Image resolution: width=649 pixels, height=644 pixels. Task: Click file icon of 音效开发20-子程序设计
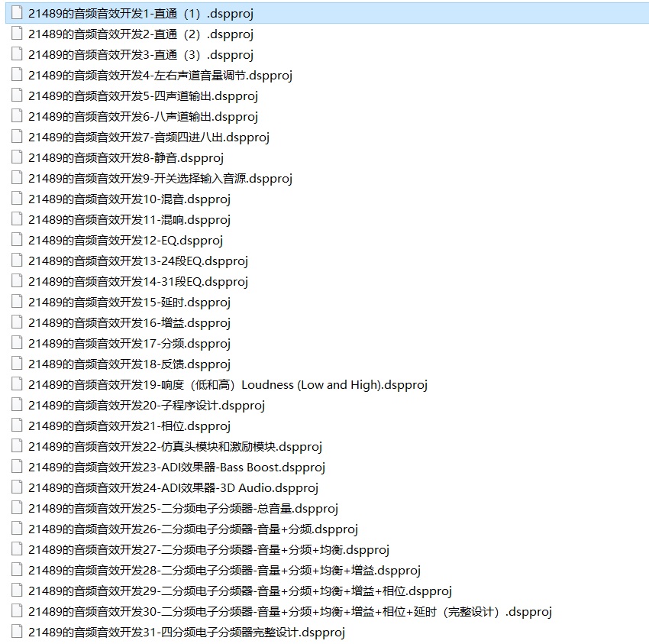tap(17, 405)
